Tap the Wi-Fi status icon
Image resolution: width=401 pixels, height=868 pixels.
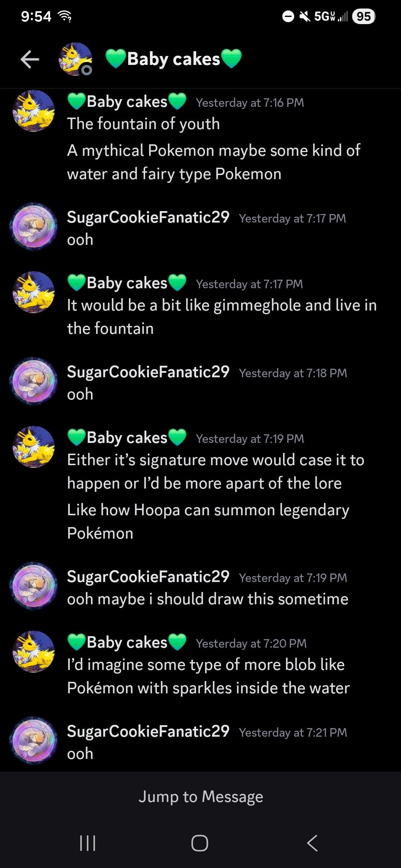(65, 16)
